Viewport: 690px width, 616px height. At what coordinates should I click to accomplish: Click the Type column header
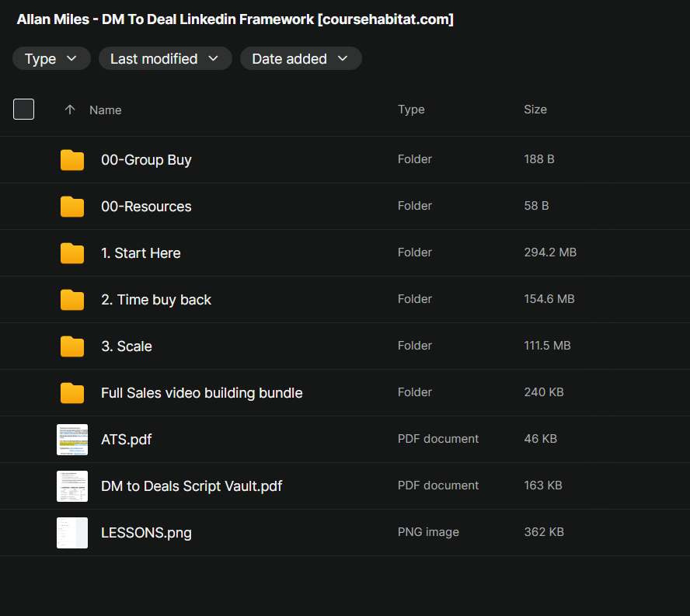click(x=411, y=110)
